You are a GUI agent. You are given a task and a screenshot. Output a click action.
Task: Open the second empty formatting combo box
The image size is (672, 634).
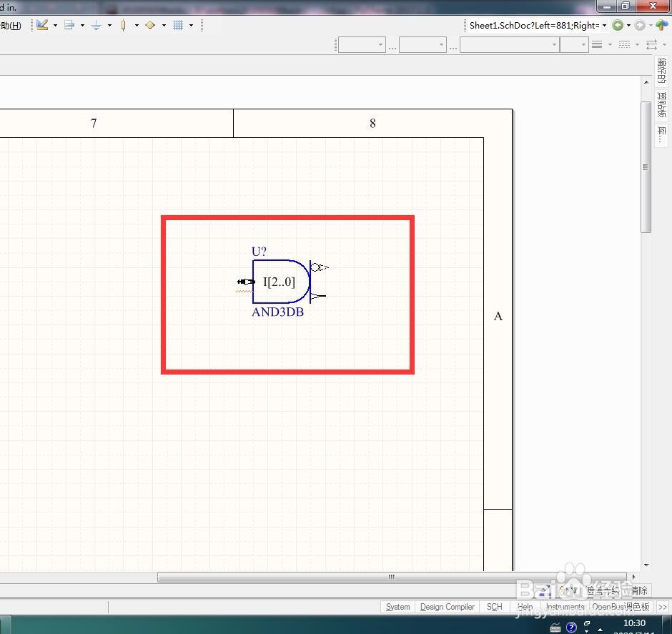(423, 44)
